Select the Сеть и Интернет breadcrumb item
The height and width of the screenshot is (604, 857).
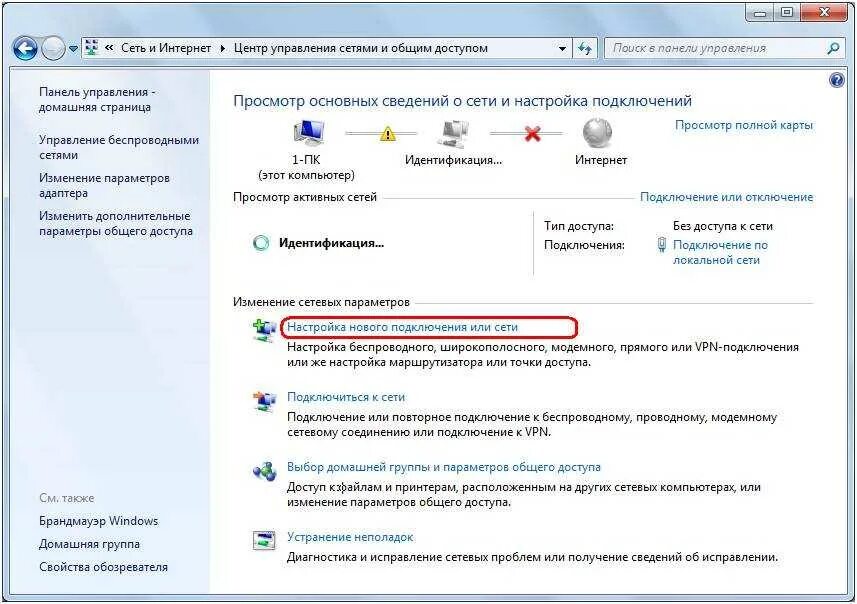166,48
